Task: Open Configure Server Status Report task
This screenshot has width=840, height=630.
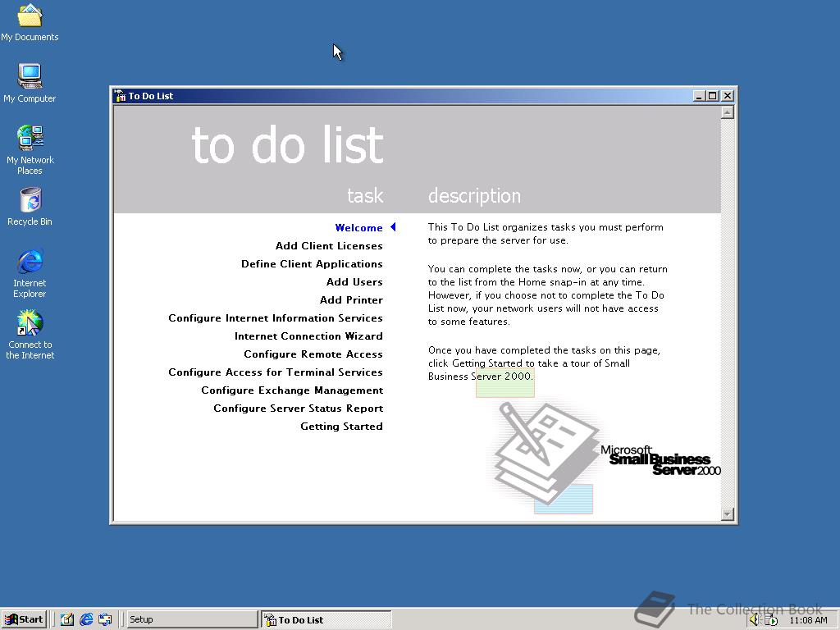Action: (298, 409)
